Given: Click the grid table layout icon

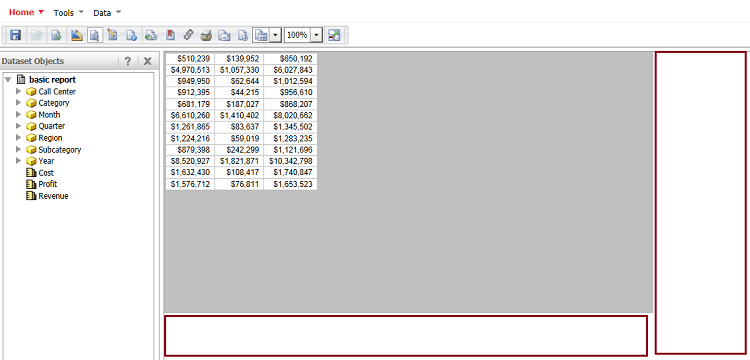Looking at the screenshot, I should 261,35.
